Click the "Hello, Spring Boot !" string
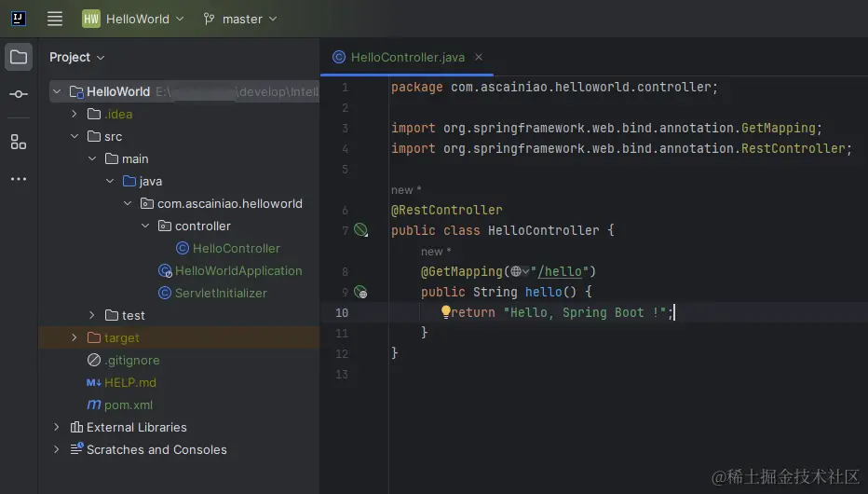Viewport: 868px width, 494px height. pyautogui.click(x=585, y=312)
